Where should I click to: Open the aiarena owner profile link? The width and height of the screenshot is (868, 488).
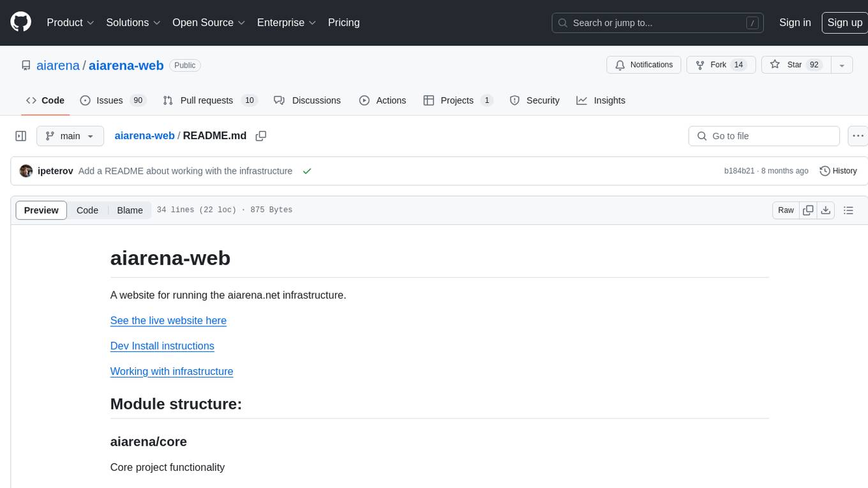58,65
